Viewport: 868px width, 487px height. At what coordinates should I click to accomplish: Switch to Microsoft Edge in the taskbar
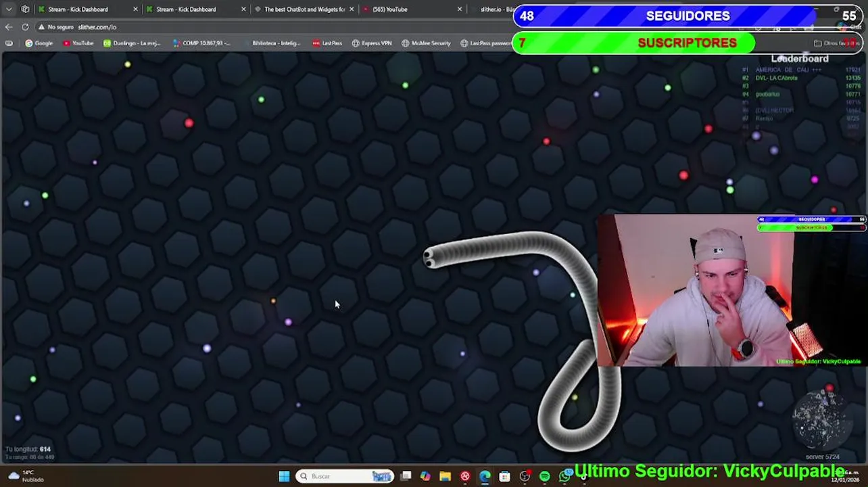coord(485,476)
